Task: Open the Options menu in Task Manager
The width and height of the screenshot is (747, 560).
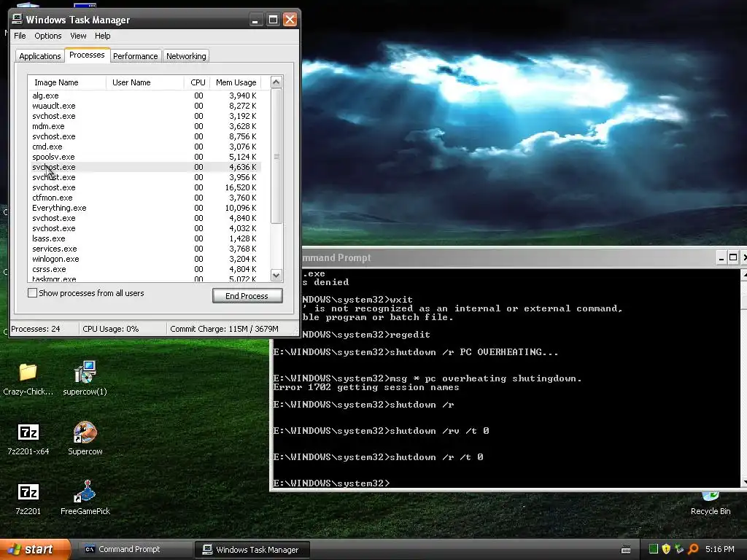Action: coord(48,36)
